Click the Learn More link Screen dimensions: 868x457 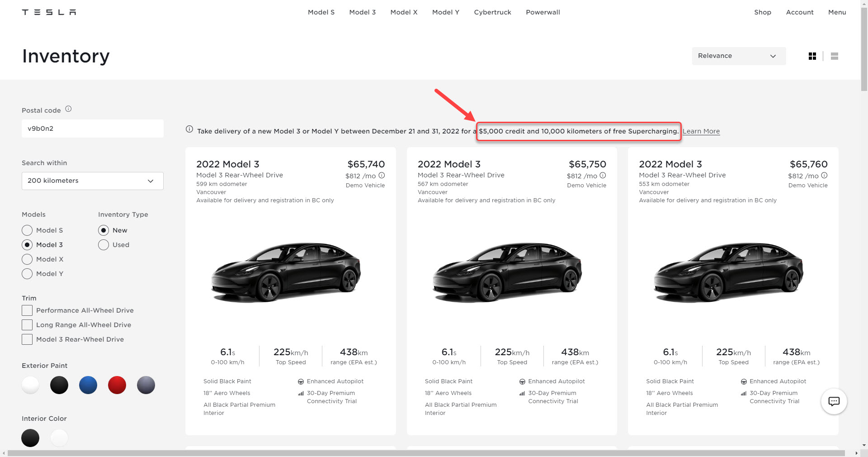pyautogui.click(x=701, y=131)
